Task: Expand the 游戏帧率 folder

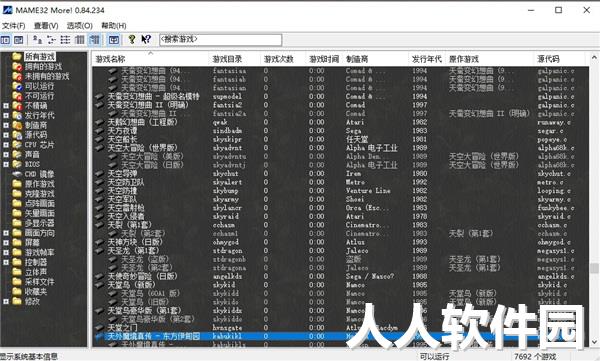Action: click(6, 252)
